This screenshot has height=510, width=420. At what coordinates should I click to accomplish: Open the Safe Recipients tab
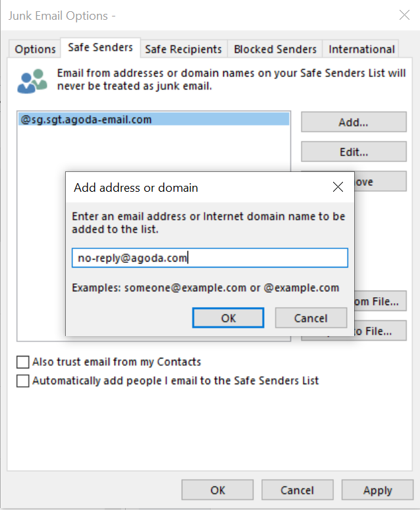pos(184,49)
